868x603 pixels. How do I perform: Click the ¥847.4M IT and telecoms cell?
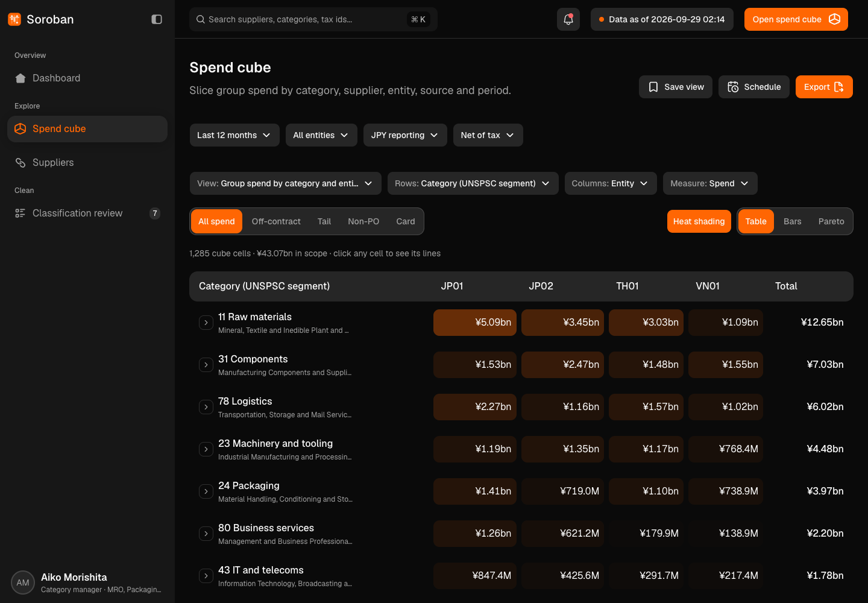point(475,576)
